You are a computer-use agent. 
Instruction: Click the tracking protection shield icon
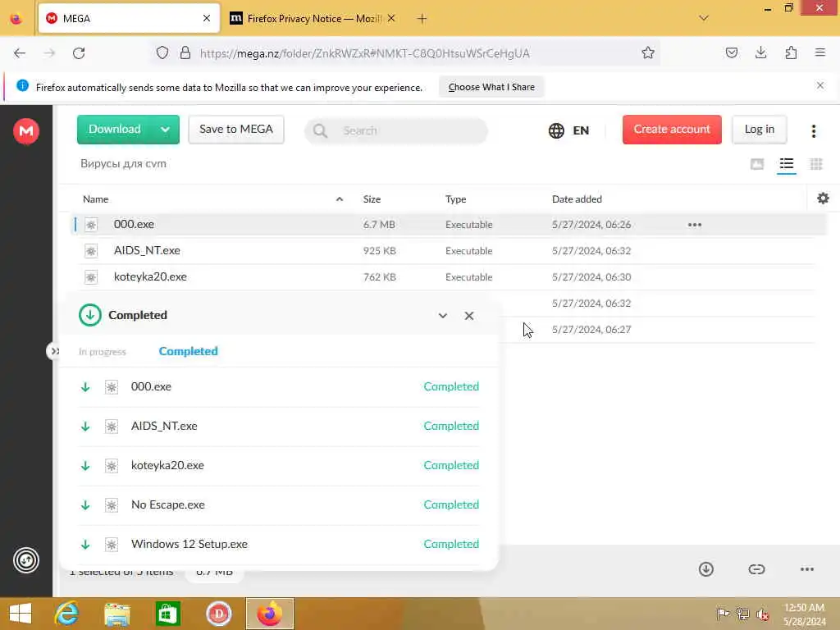pyautogui.click(x=162, y=52)
